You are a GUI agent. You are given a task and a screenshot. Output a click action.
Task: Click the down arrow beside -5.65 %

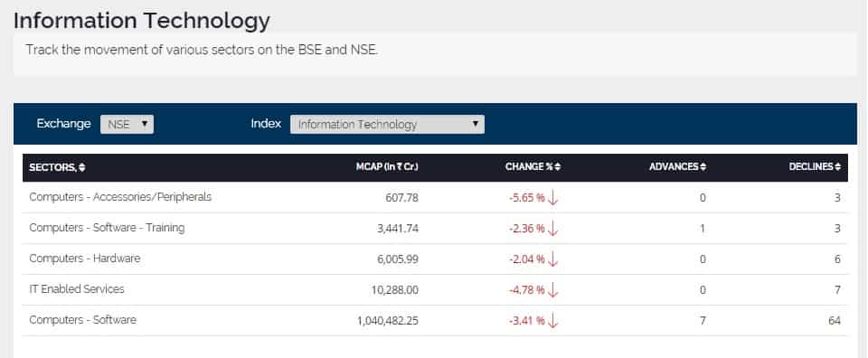[552, 198]
